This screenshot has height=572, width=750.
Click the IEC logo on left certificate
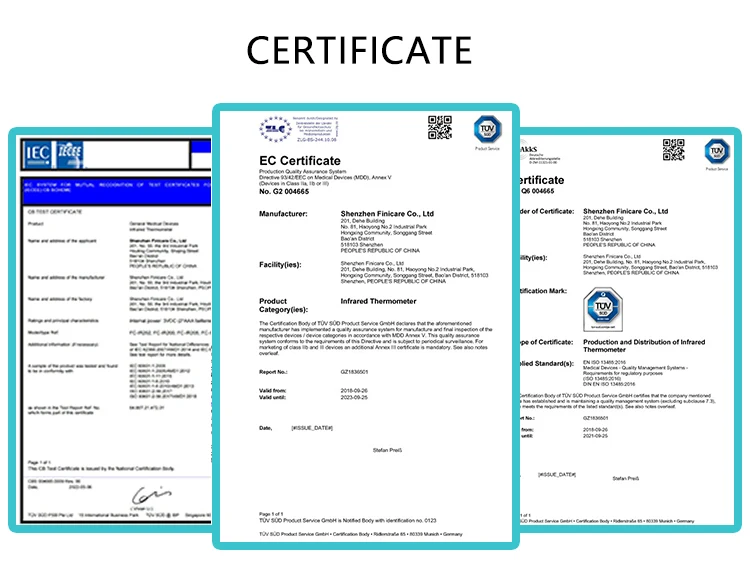(x=38, y=154)
